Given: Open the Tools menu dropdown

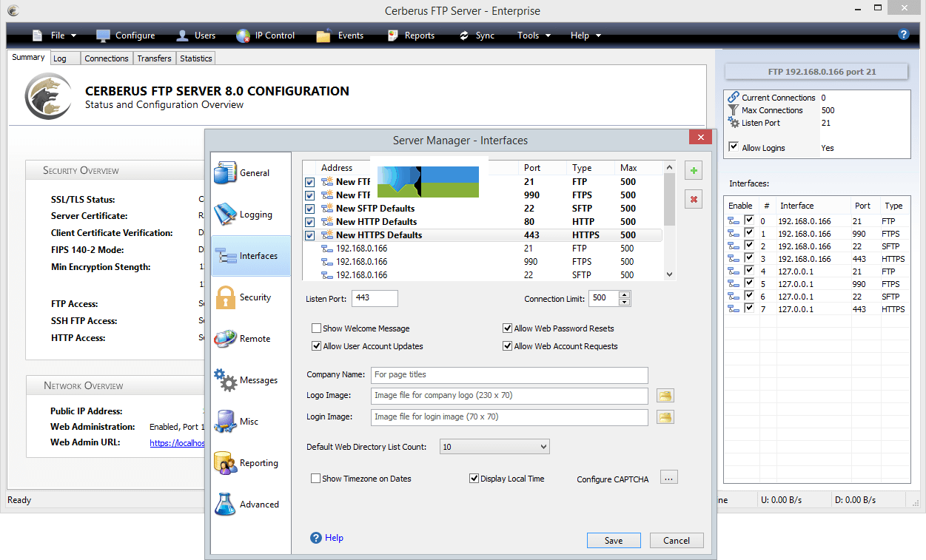Looking at the screenshot, I should click(534, 36).
